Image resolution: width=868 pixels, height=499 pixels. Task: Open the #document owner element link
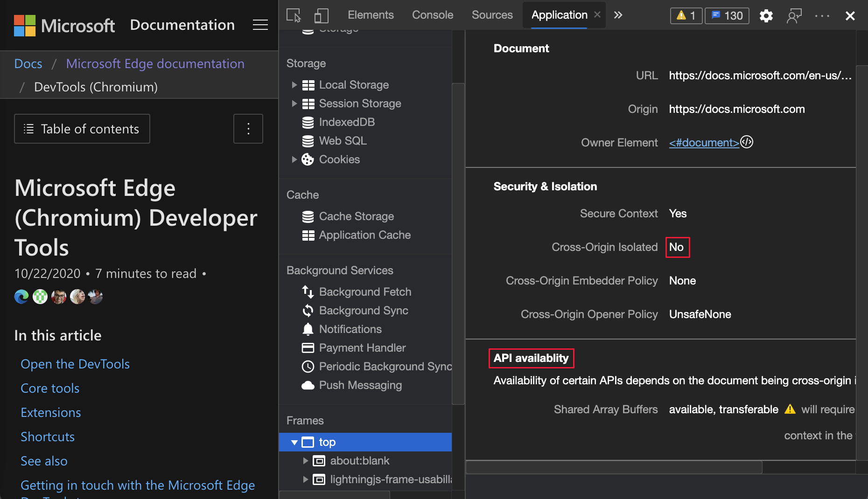(704, 143)
